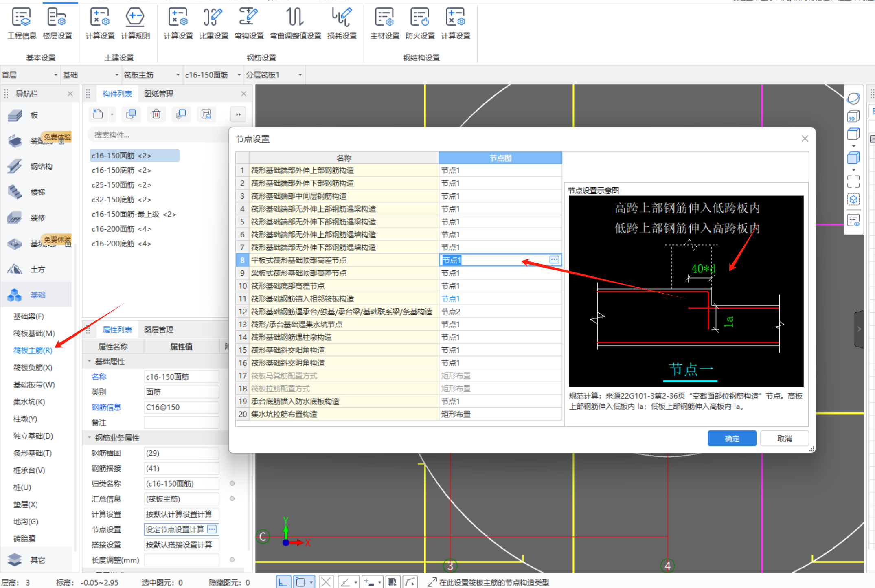Image resolution: width=875 pixels, height=588 pixels.
Task: Switch to 图纸管理 tab
Action: pos(159,94)
